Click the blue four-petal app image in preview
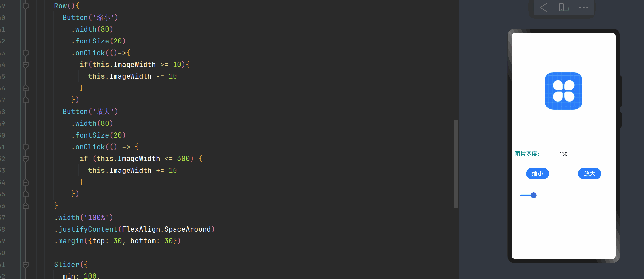The width and height of the screenshot is (644, 279). (563, 91)
